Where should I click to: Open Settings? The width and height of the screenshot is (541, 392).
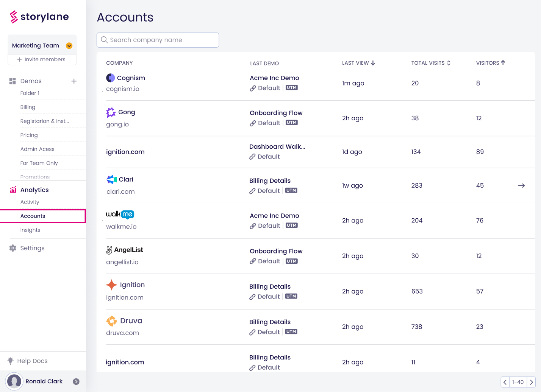(x=32, y=248)
